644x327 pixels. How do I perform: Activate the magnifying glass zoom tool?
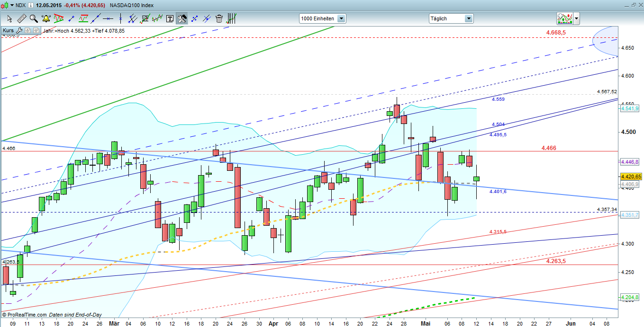(x=34, y=18)
